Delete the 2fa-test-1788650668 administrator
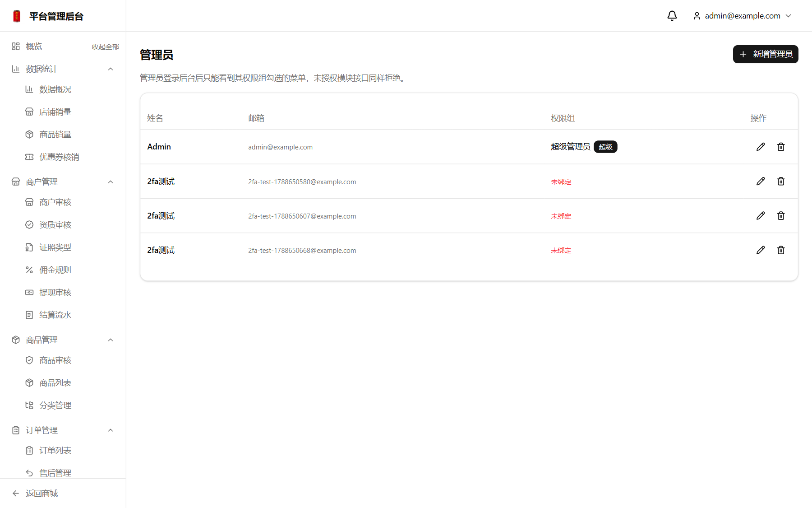 coord(781,250)
